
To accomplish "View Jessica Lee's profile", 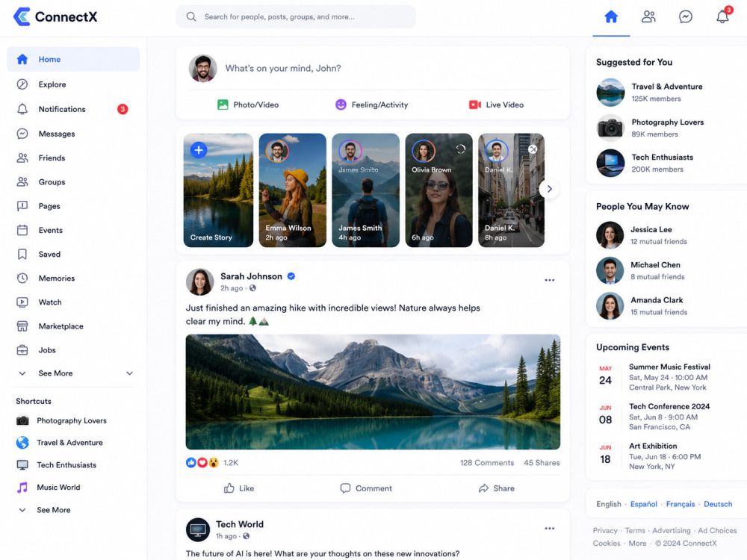I will point(642,235).
